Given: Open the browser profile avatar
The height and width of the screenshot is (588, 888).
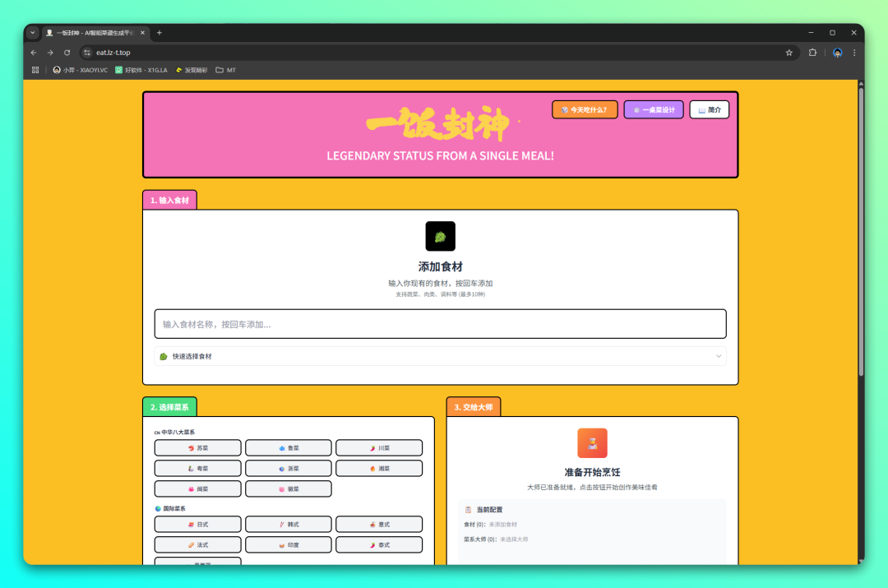Looking at the screenshot, I should (838, 53).
